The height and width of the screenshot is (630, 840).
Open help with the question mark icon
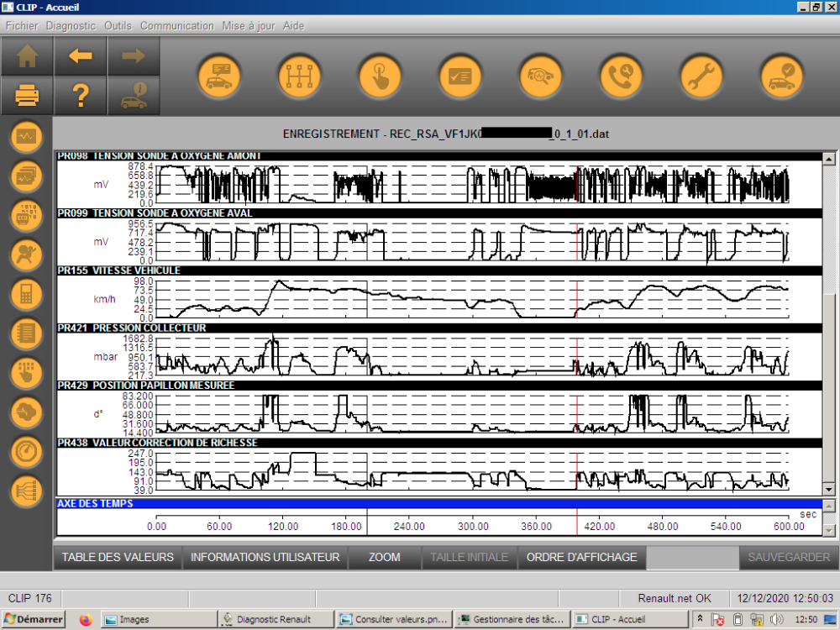pos(81,96)
